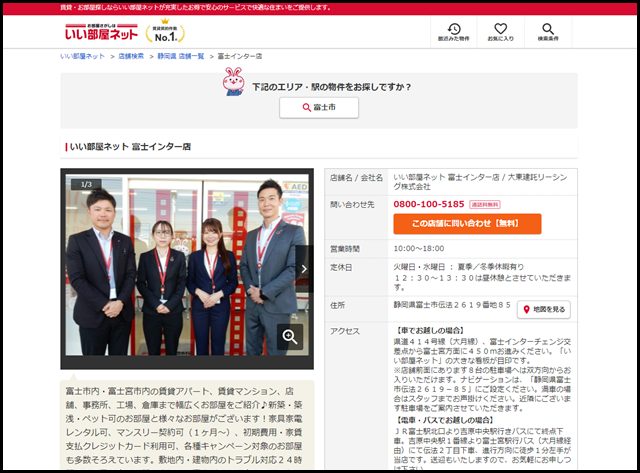Viewport: 640px width, 473px height.
Task: Open 店舗検索 breadcrumb link
Action: coord(131,57)
